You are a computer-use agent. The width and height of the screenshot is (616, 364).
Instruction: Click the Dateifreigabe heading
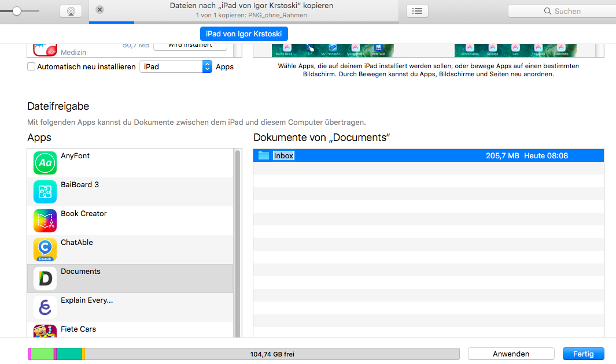[x=58, y=106]
